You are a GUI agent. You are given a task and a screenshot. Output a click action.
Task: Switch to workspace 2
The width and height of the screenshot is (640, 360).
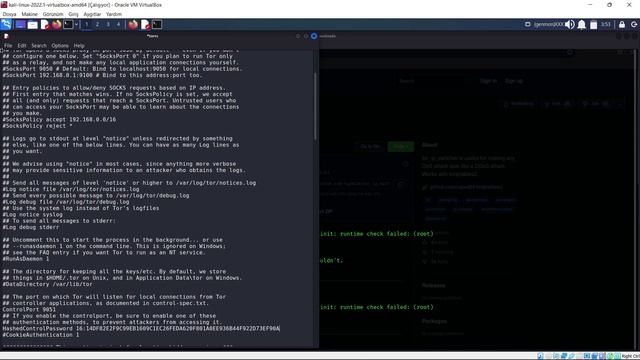click(97, 24)
